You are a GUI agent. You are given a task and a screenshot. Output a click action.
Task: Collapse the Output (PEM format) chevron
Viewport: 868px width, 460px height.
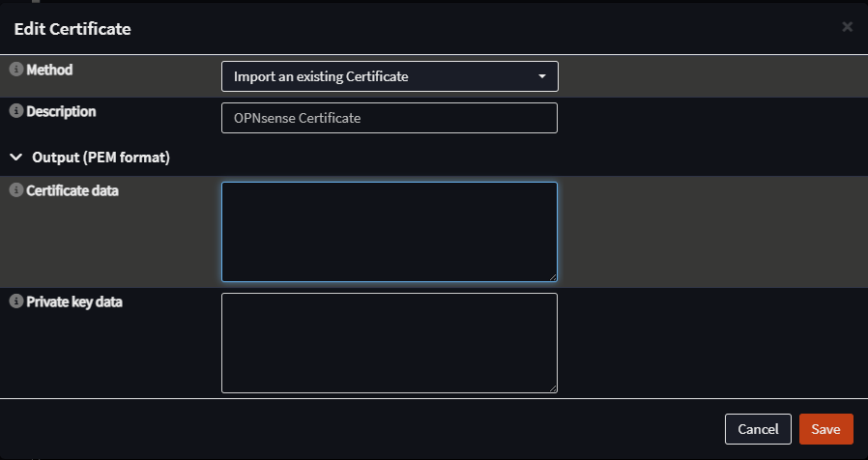pos(16,156)
